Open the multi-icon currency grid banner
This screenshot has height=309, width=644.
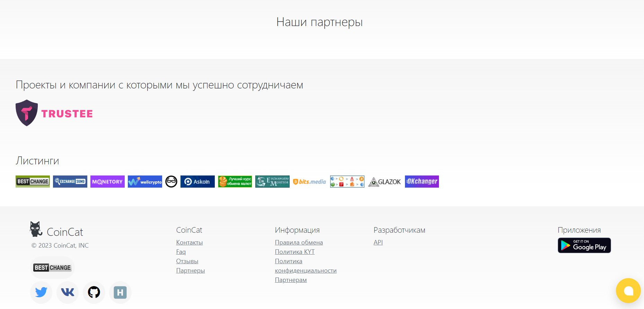coord(347,181)
